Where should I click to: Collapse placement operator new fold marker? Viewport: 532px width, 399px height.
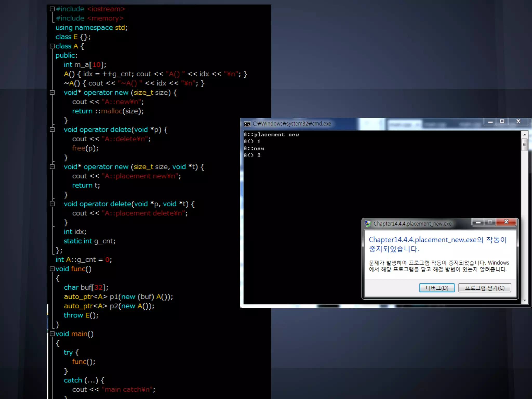coord(52,167)
